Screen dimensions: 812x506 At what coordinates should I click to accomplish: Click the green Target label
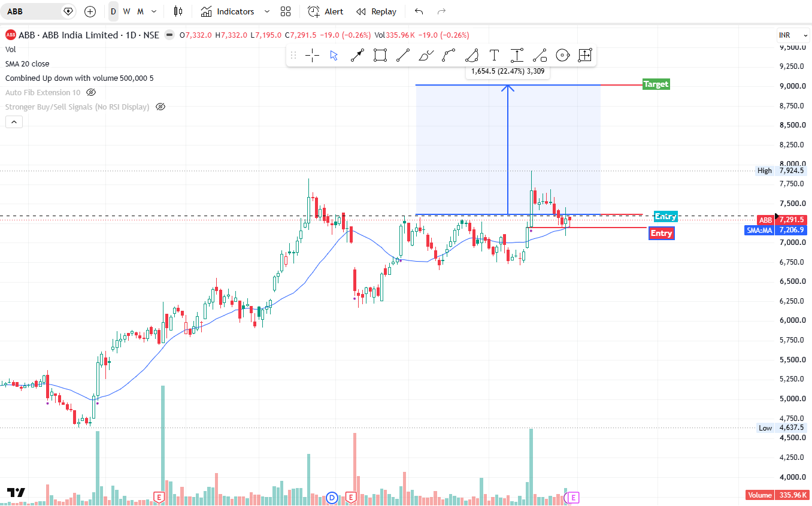tap(656, 84)
